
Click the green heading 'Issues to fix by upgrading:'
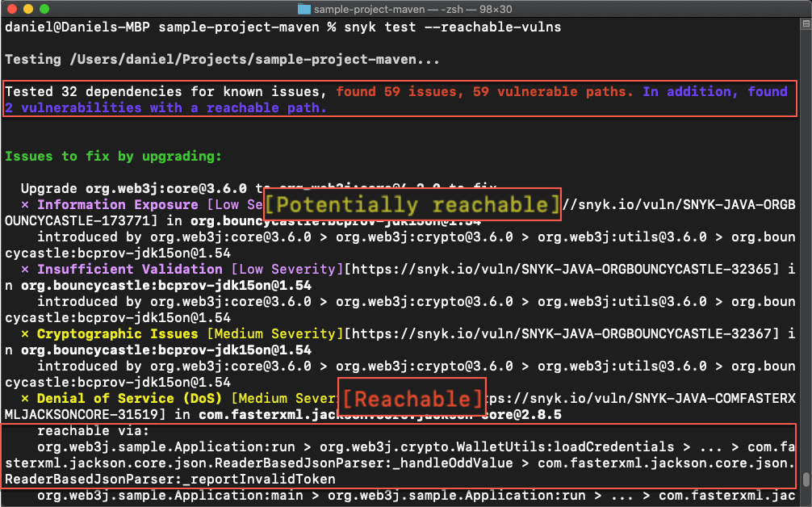point(114,157)
